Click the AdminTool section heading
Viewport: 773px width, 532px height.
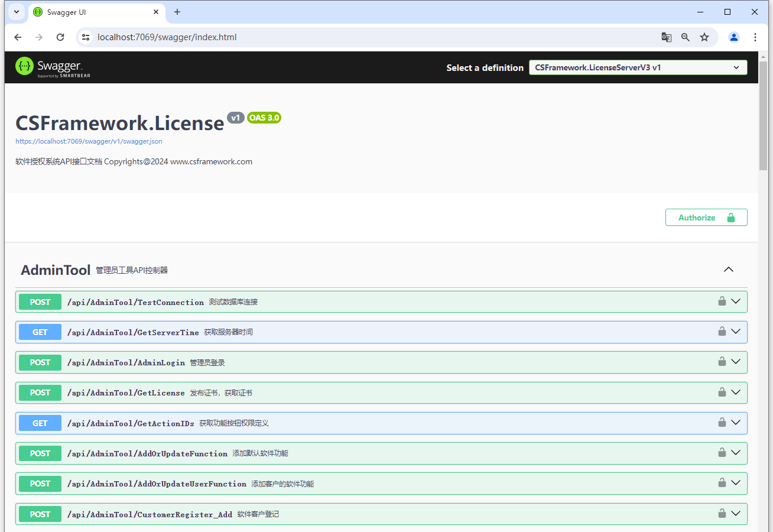pos(56,270)
